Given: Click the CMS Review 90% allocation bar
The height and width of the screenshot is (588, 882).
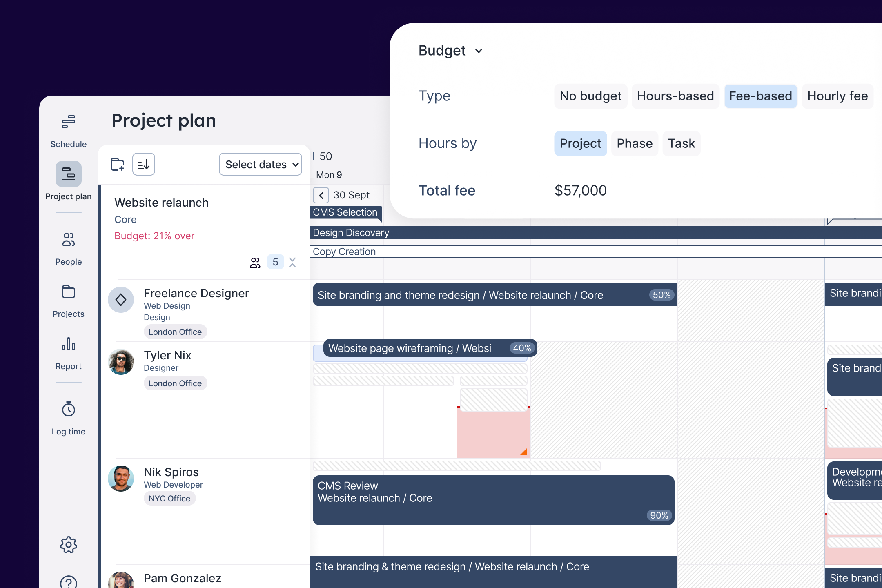Looking at the screenshot, I should point(493,500).
